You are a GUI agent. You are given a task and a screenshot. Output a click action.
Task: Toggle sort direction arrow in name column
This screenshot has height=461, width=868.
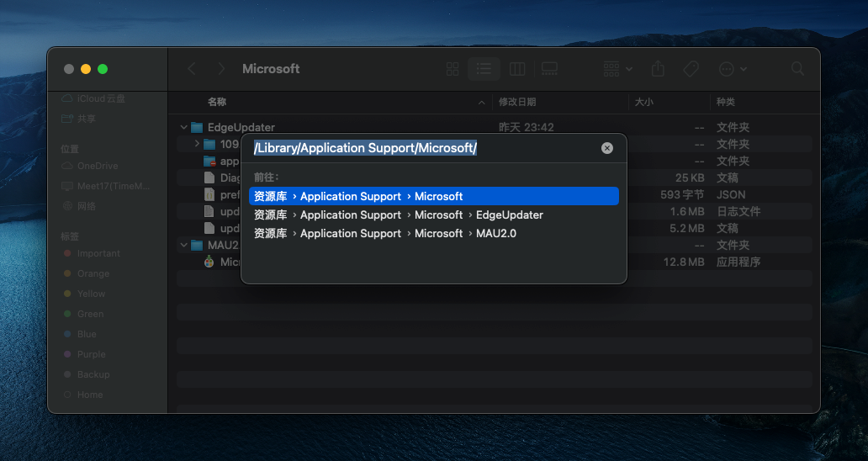(x=482, y=103)
